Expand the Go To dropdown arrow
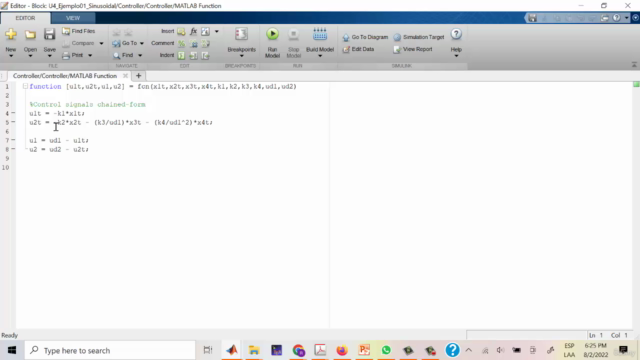 pos(142,43)
